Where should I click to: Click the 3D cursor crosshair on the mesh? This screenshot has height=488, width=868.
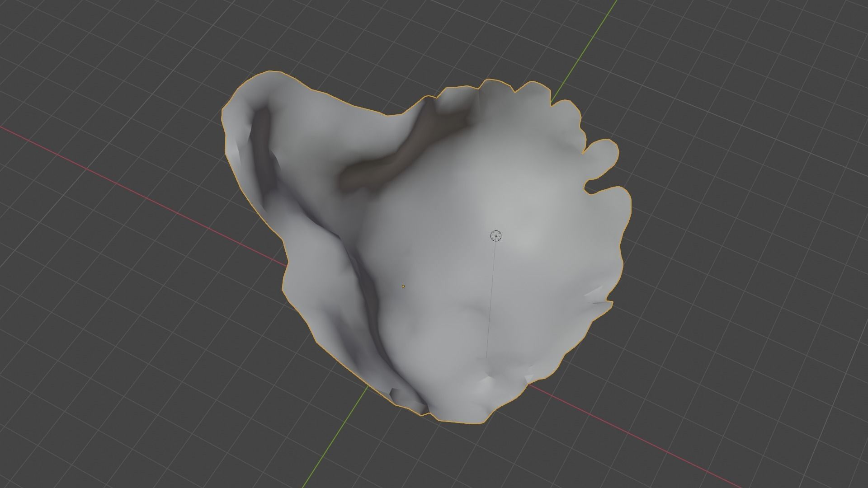(496, 235)
